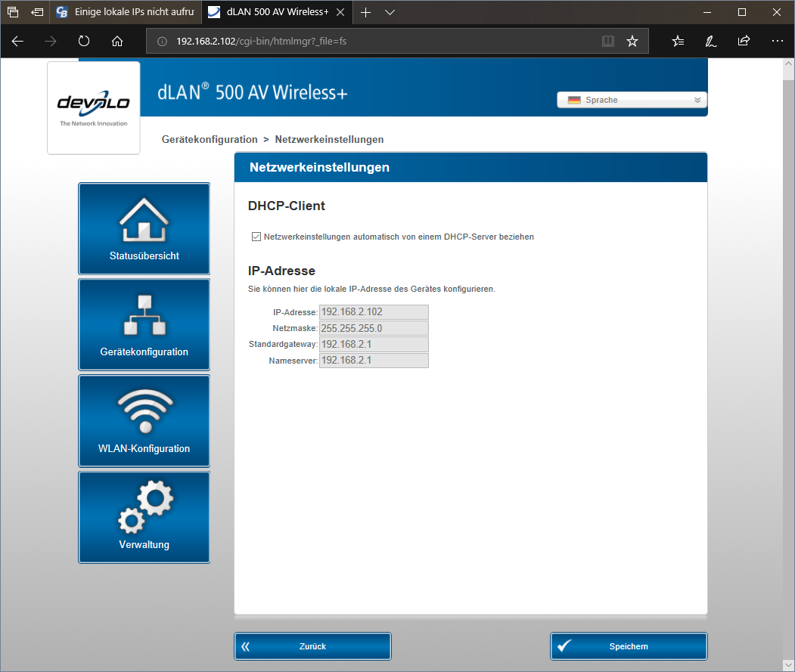Reload the page with refresh icon

pyautogui.click(x=84, y=41)
